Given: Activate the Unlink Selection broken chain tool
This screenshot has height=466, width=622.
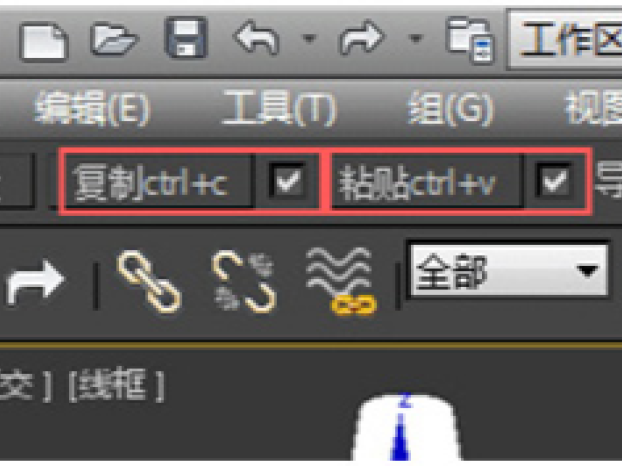Looking at the screenshot, I should (244, 281).
